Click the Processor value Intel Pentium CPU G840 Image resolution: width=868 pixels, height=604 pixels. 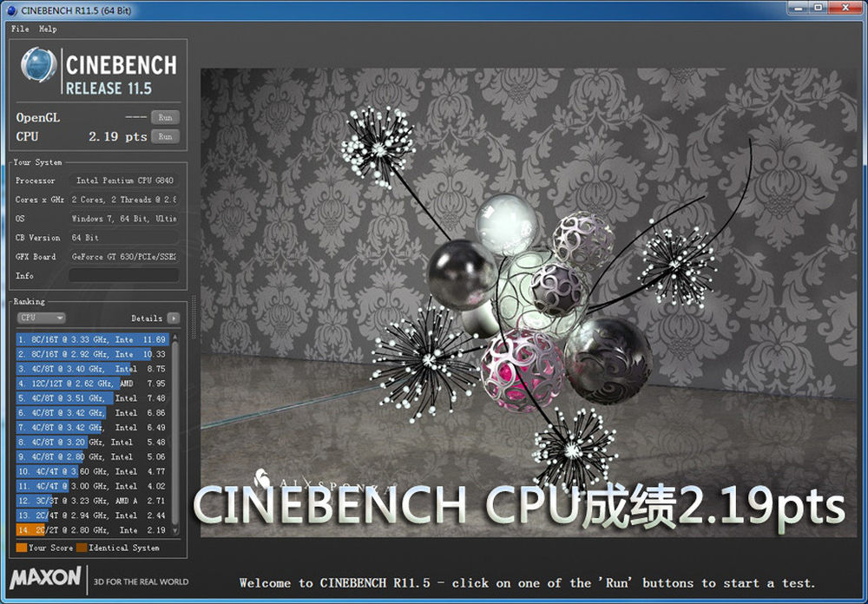coord(124,181)
